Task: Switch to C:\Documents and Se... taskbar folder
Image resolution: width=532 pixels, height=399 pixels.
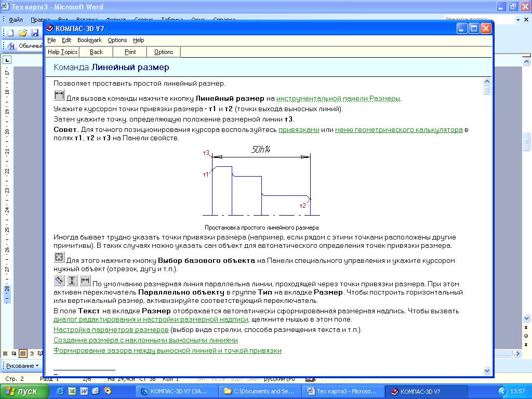Action: pos(260,392)
